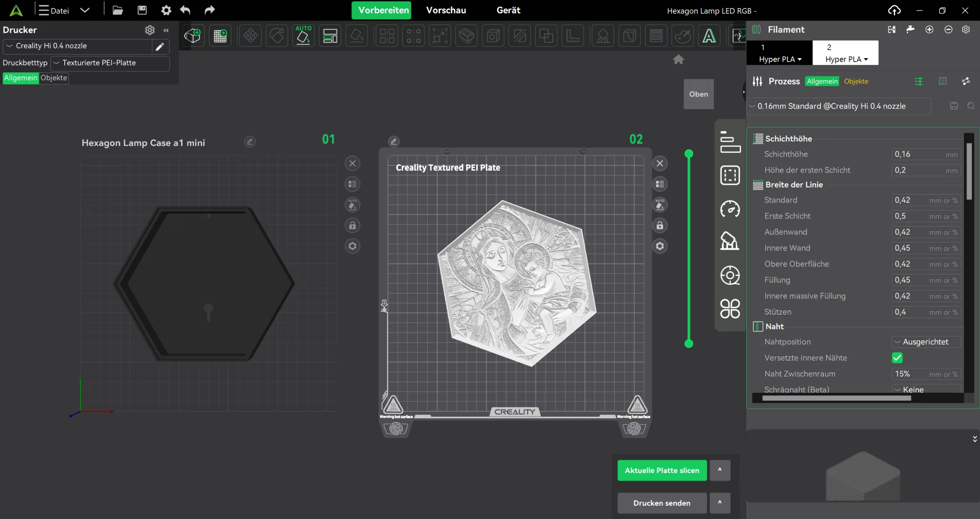Select the Move tool in the toolbar
The height and width of the screenshot is (519, 980).
click(x=250, y=36)
